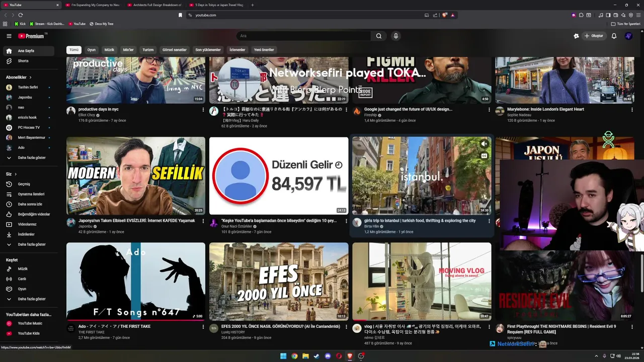Open options menu for Japonya'nın Takım Elbiseli video
This screenshot has width=644, height=362.
pos(203,221)
